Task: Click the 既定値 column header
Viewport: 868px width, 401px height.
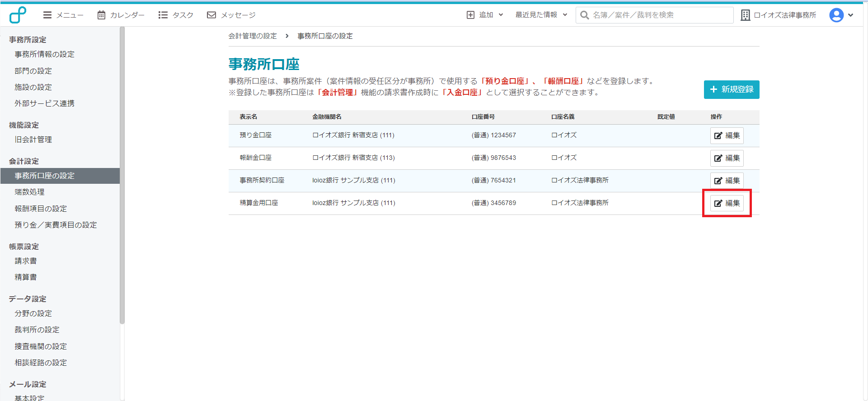Action: point(666,117)
